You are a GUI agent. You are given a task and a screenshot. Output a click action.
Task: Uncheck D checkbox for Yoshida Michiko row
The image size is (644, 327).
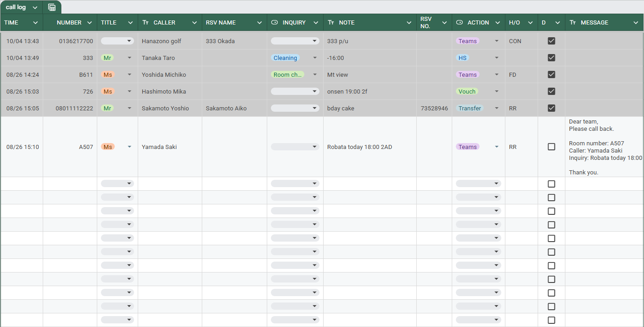pos(551,74)
